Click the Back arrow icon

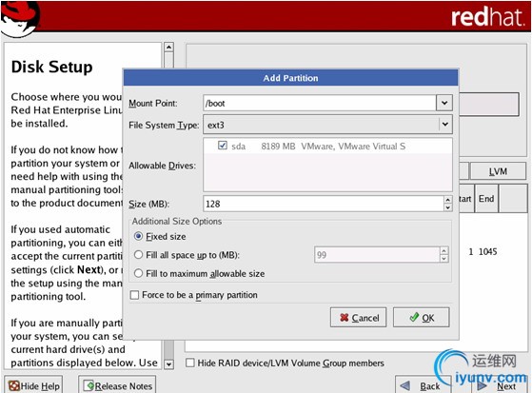point(405,386)
